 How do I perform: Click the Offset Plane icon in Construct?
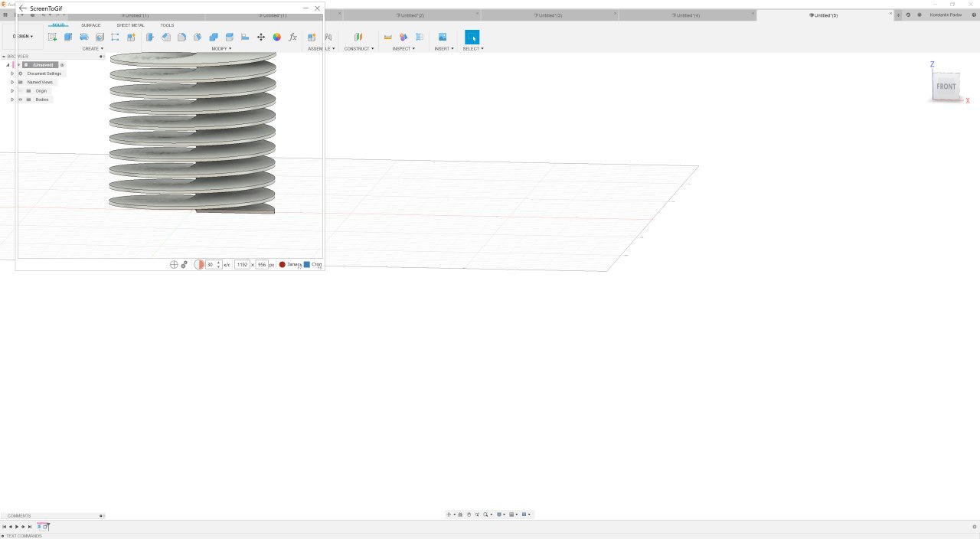point(358,37)
